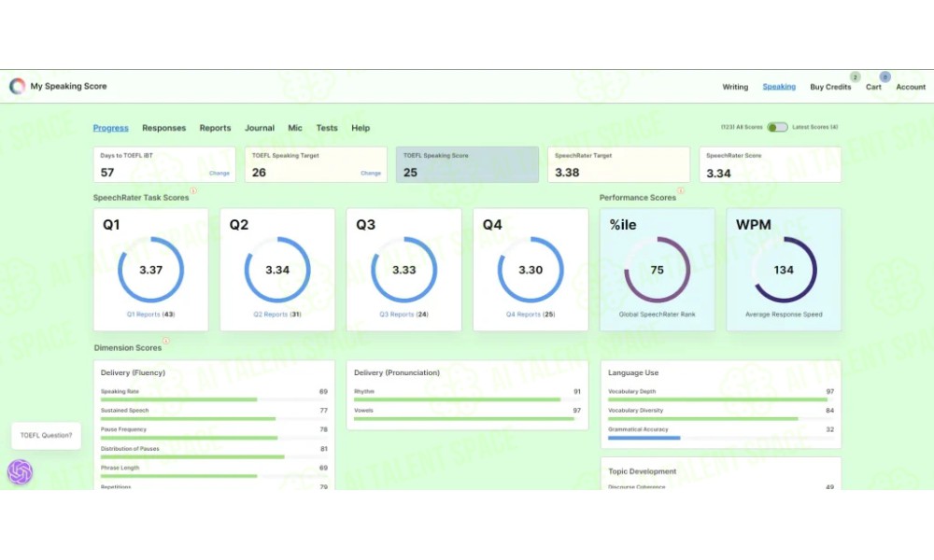The image size is (934, 560).
Task: Click the Q2 score ring showing 3.34
Action: (x=277, y=270)
